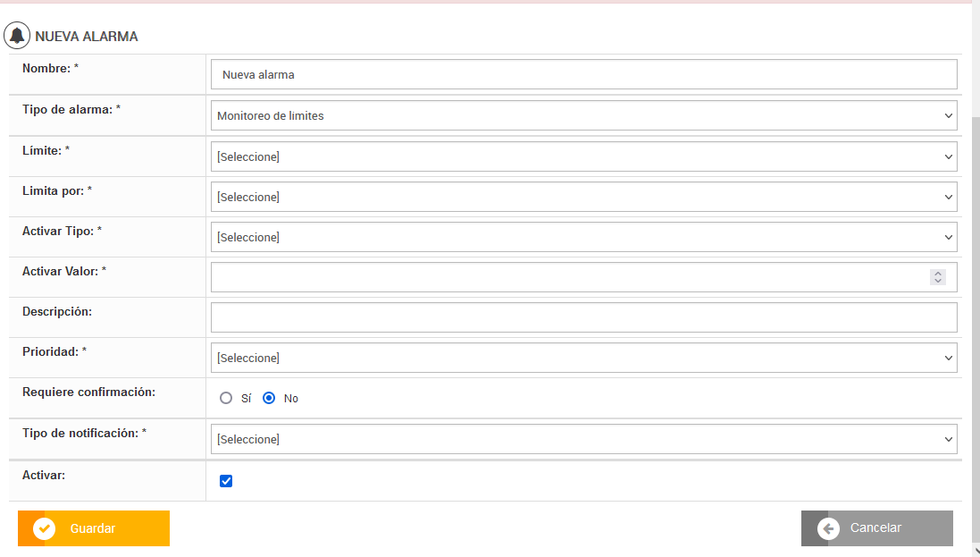Screen dimensions: 980x557
Task: Uncheck the Activar checkbox
Action: click(x=226, y=481)
